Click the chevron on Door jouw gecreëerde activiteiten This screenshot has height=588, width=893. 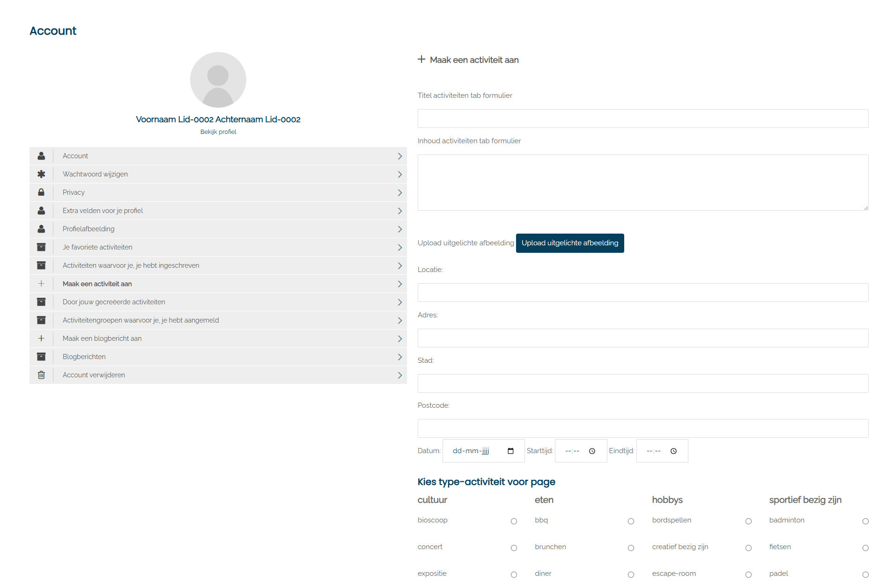pos(399,302)
